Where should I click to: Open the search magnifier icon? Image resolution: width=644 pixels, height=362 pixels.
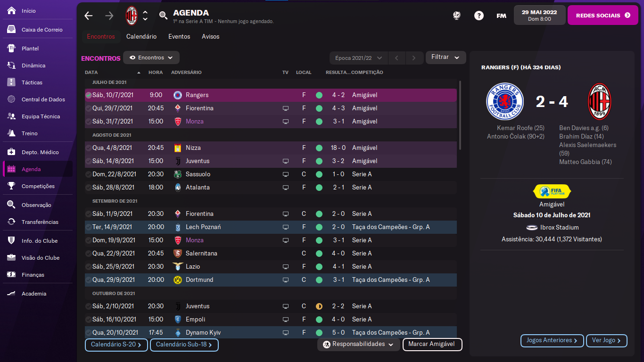(163, 16)
